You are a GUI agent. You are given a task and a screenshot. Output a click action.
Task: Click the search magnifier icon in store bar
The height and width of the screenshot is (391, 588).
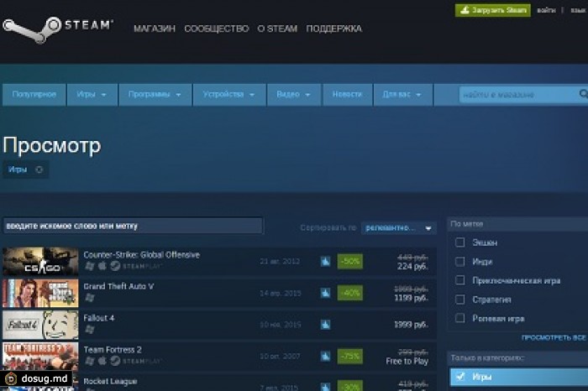(584, 94)
